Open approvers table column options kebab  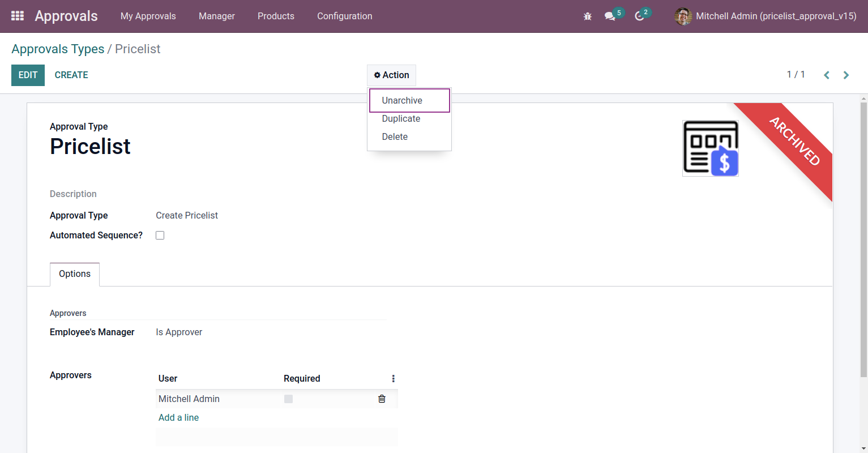pos(393,378)
